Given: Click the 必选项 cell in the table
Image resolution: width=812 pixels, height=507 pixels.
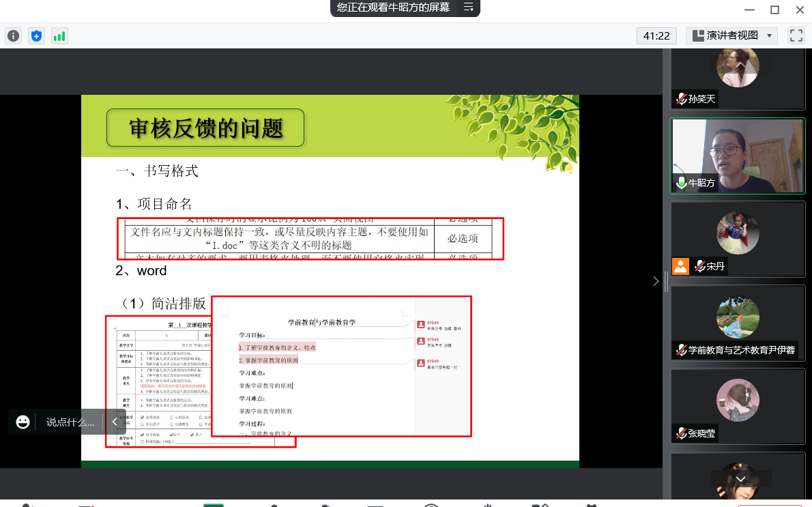Looking at the screenshot, I should point(463,239).
